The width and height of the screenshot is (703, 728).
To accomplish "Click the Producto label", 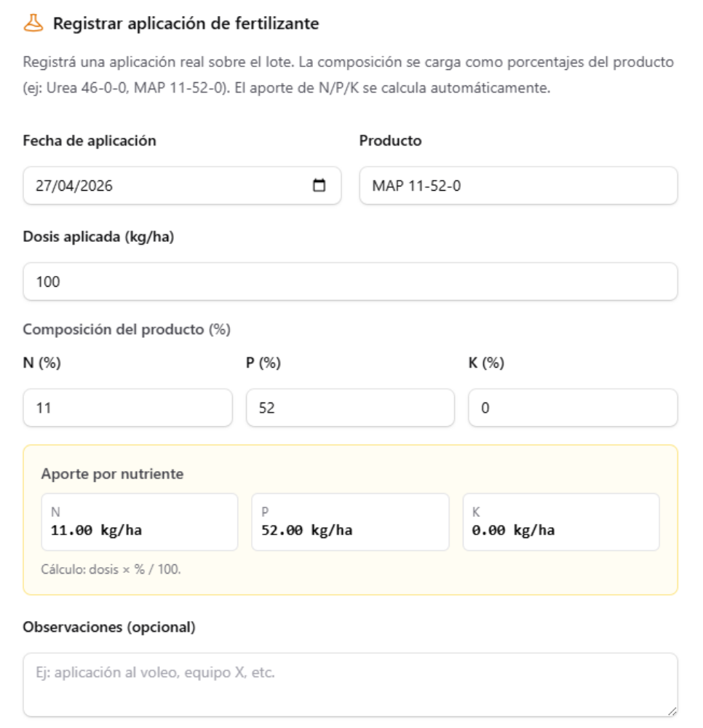I will 390,141.
